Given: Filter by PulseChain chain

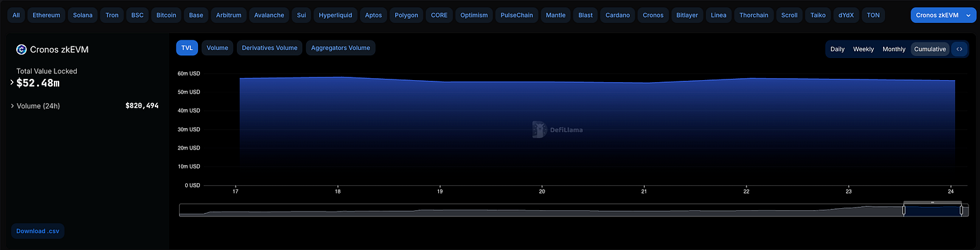Looking at the screenshot, I should click(517, 15).
